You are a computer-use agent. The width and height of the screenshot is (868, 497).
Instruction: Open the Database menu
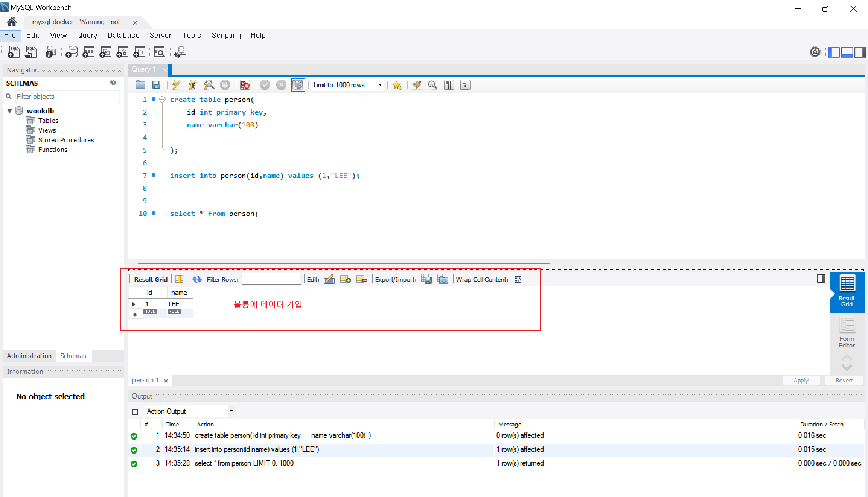coord(123,36)
